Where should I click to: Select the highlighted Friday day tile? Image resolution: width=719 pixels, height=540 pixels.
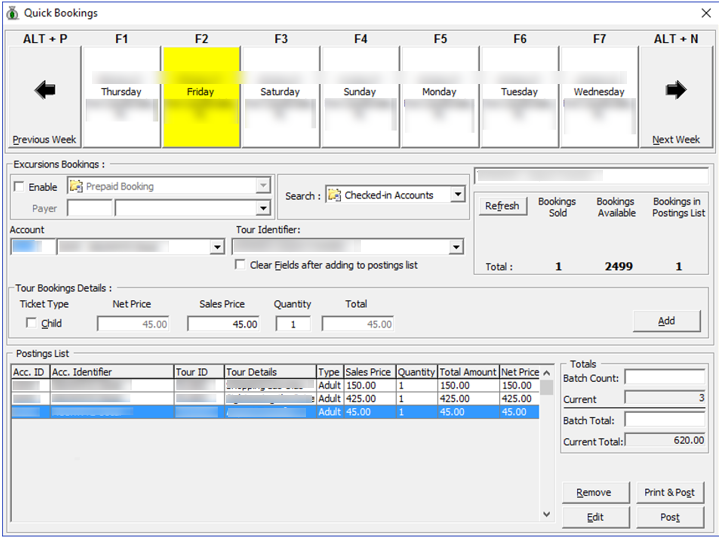click(x=201, y=96)
